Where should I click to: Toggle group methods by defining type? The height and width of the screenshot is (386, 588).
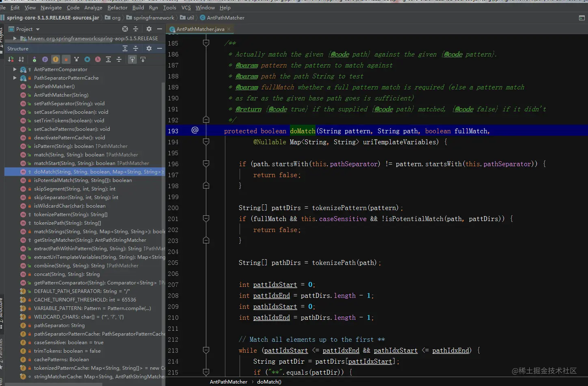[x=34, y=59]
